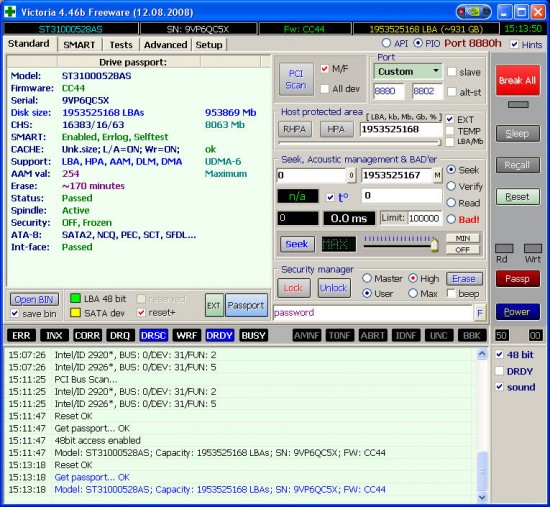Open the Advanced tab
The height and width of the screenshot is (507, 550).
click(x=166, y=45)
